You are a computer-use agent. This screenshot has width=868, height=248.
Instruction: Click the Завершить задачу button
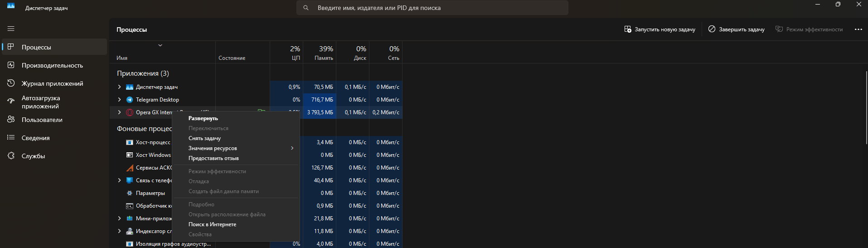737,29
